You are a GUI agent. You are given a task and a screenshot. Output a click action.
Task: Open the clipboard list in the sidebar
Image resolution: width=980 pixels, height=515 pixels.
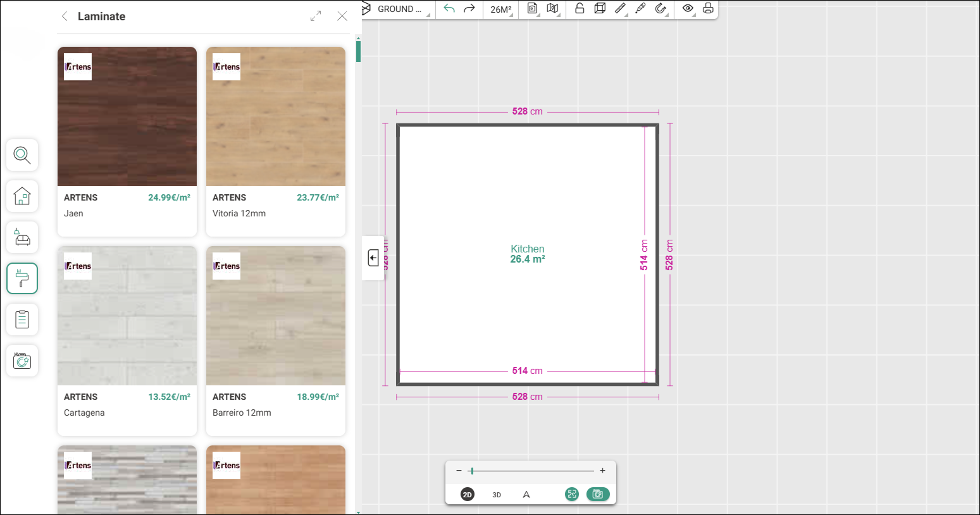point(22,320)
